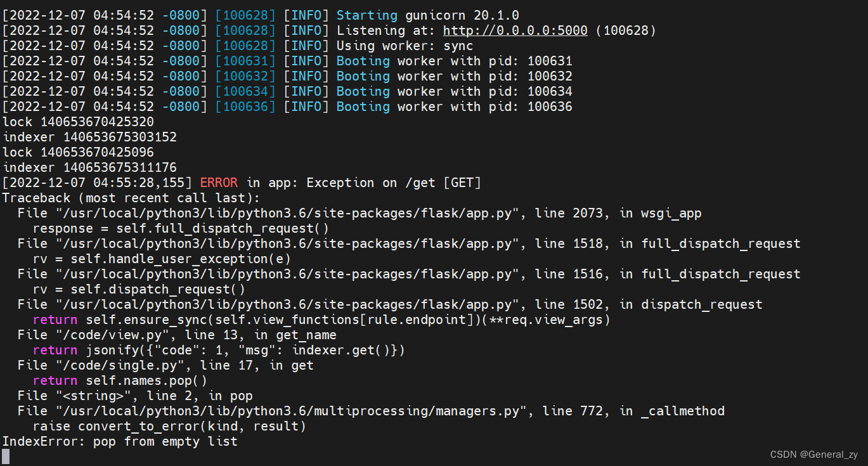Screen dimensions: 868x466
Task: Click the 'indexer 140653675311176' line
Action: coord(89,167)
